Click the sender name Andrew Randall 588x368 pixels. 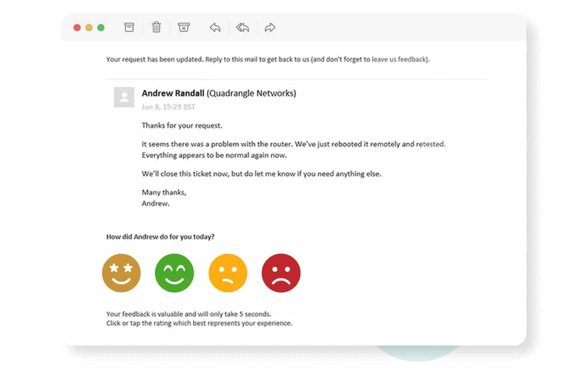click(173, 93)
